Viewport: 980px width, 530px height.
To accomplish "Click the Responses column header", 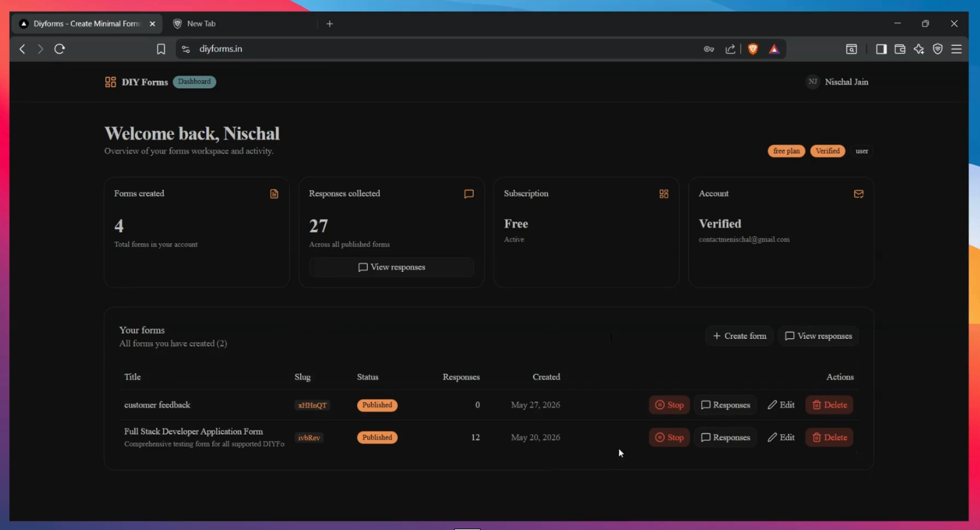I will pyautogui.click(x=461, y=377).
